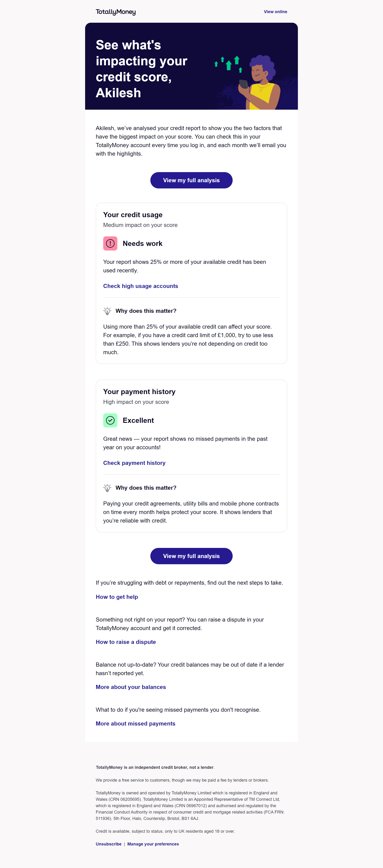The width and height of the screenshot is (383, 868).
Task: Click the lightbulb icon in the credit usage card
Action: tap(107, 311)
